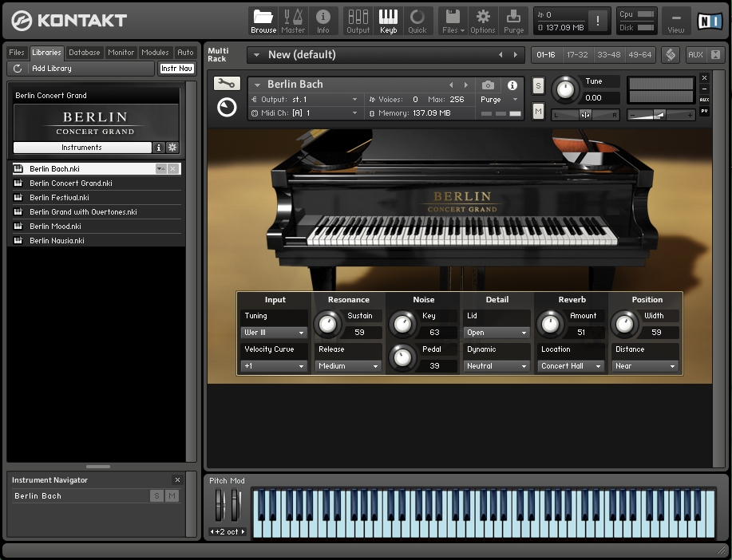Viewport: 732px width, 560px height.
Task: Switch to the Files tab
Action: (16, 53)
